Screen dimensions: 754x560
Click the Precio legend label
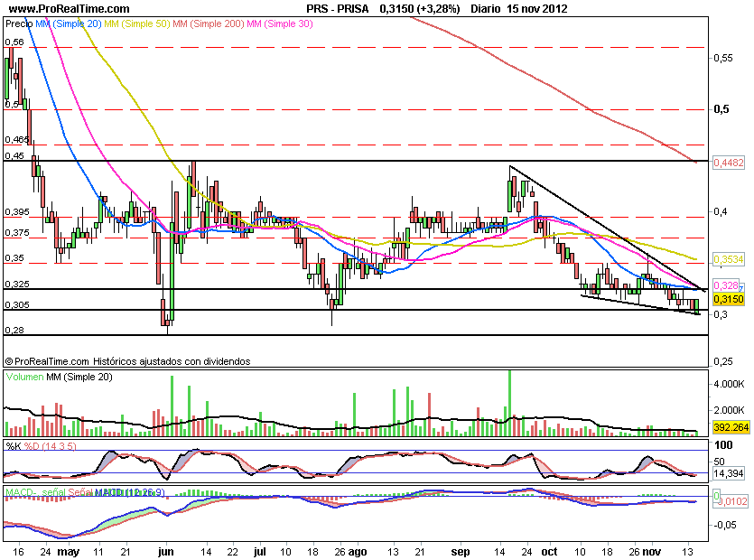pyautogui.click(x=19, y=25)
